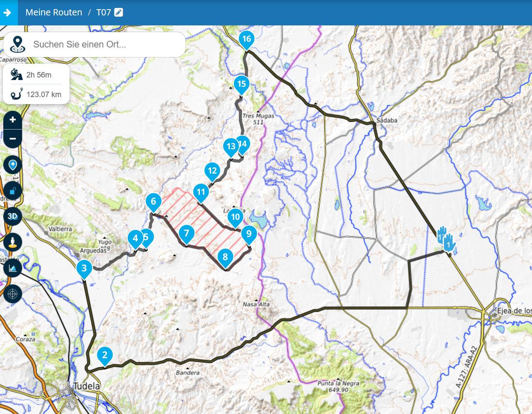Select waypoint marker 16
The width and height of the screenshot is (532, 414).
(x=246, y=40)
